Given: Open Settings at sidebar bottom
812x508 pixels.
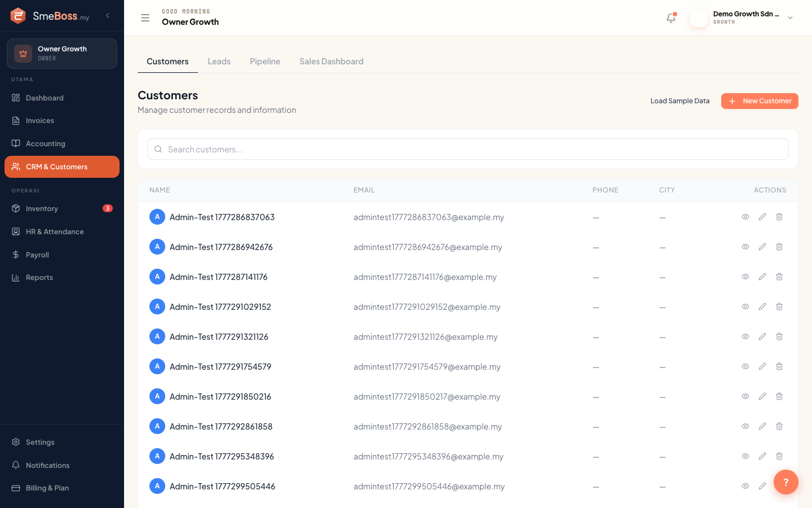Looking at the screenshot, I should [62, 442].
